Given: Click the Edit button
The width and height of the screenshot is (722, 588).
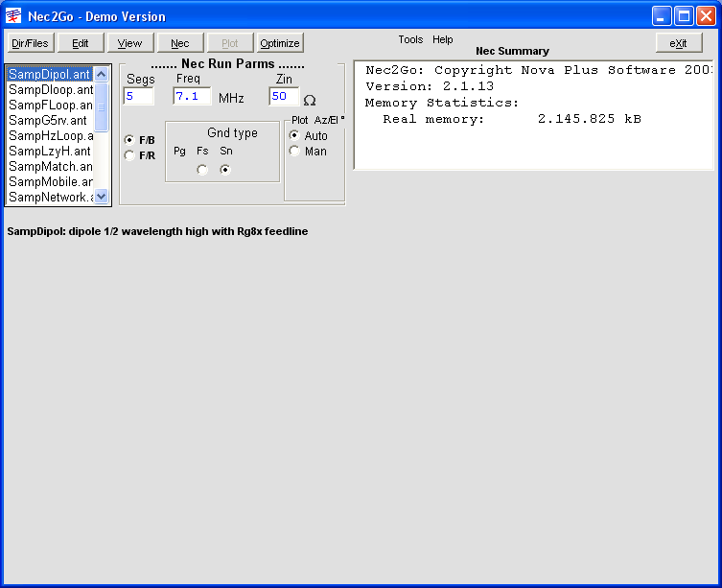Looking at the screenshot, I should pyautogui.click(x=81, y=43).
